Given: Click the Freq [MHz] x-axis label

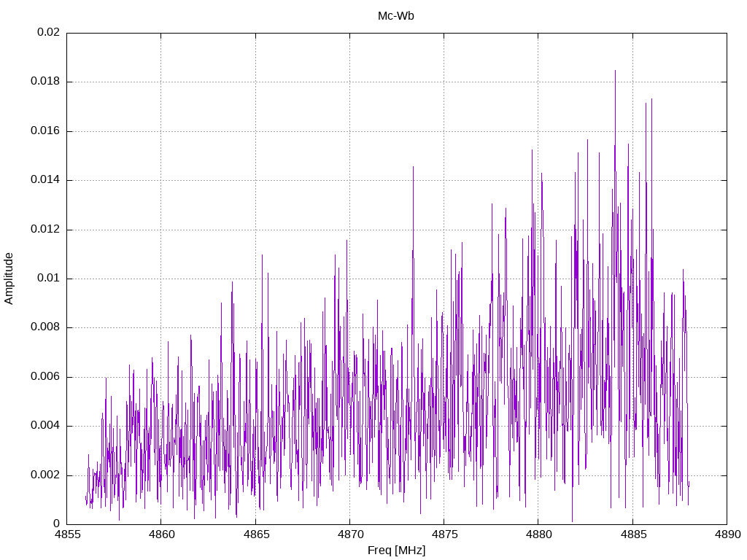Looking at the screenshot, I should [x=396, y=551].
